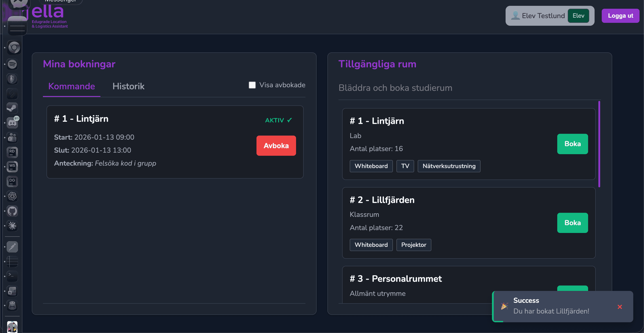The image size is (644, 333).
Task: Switch to the Historik tab
Action: [x=128, y=86]
